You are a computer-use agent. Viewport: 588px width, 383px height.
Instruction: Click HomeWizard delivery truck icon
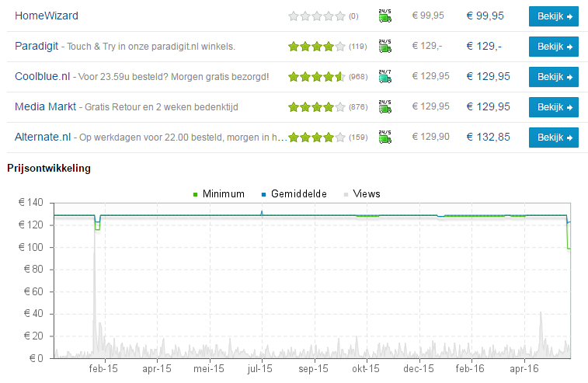[384, 16]
